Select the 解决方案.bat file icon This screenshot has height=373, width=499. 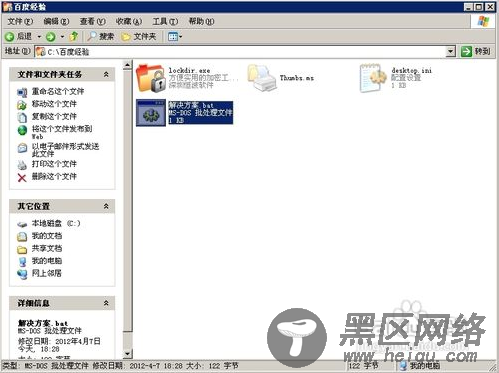(x=151, y=113)
